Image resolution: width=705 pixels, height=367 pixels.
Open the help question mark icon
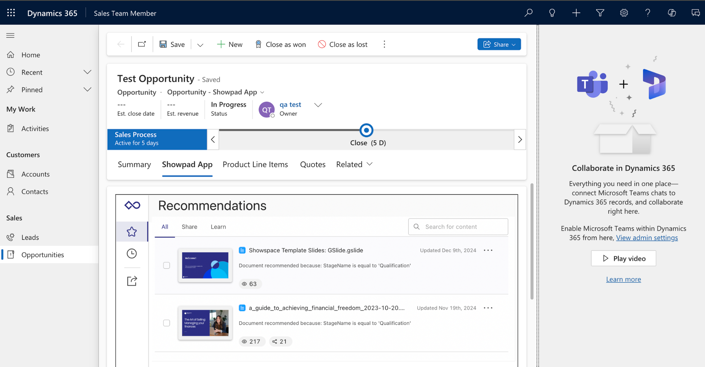(x=647, y=13)
